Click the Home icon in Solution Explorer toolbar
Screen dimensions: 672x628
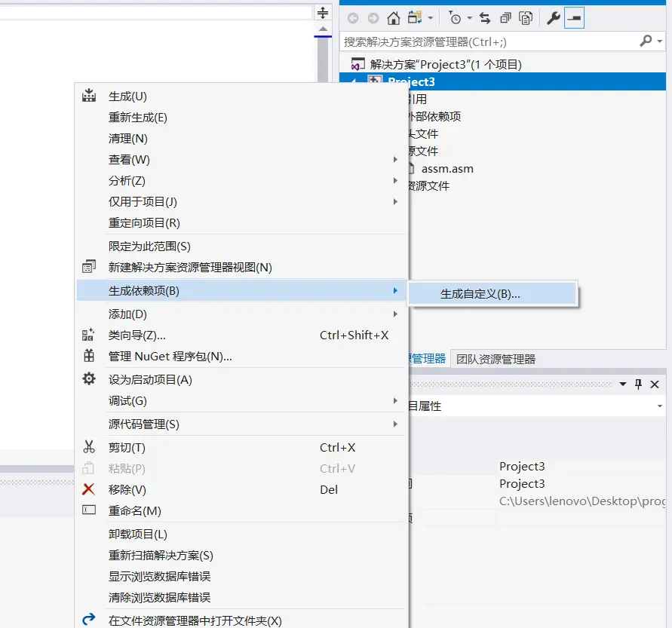point(393,18)
